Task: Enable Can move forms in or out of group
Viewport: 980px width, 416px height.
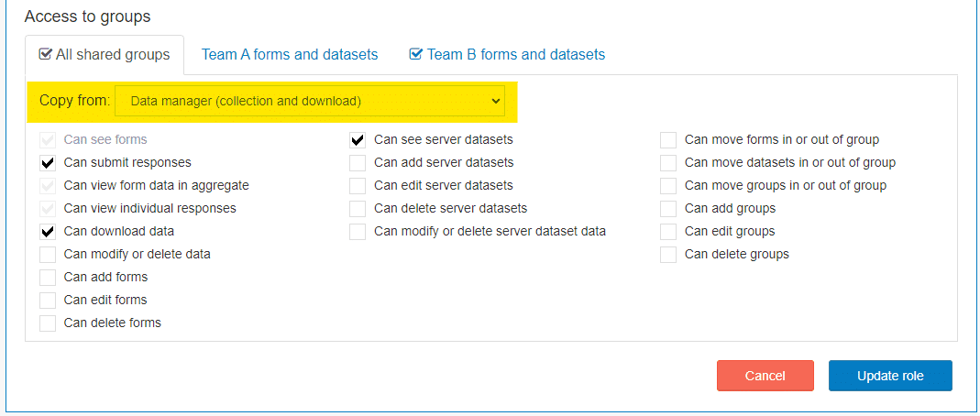Action: click(668, 140)
